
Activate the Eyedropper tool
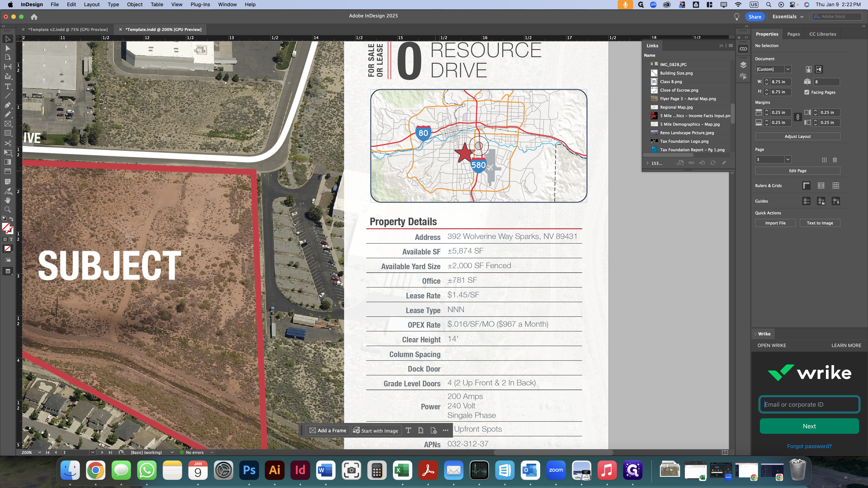coord(7,191)
